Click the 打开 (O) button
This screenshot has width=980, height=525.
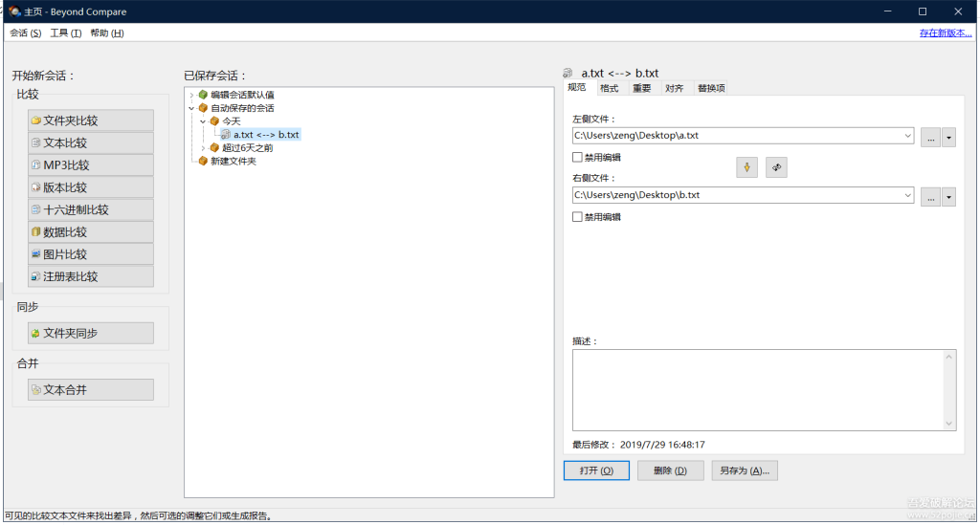(x=596, y=470)
